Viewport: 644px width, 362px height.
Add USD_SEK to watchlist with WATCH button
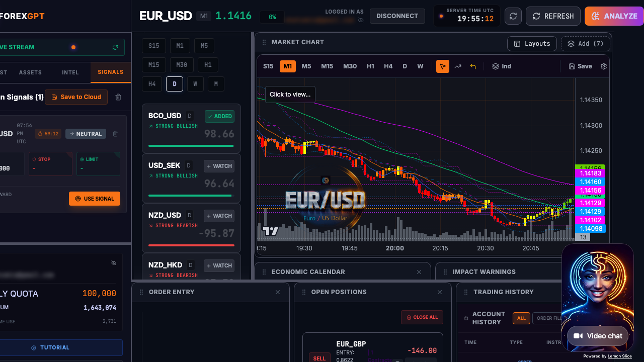219,166
